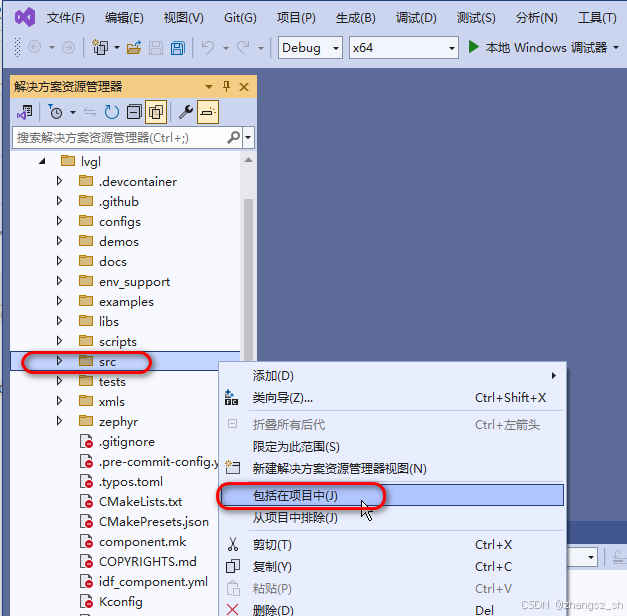This screenshot has height=616, width=627.
Task: Click the open file folder icon
Action: coord(134,48)
